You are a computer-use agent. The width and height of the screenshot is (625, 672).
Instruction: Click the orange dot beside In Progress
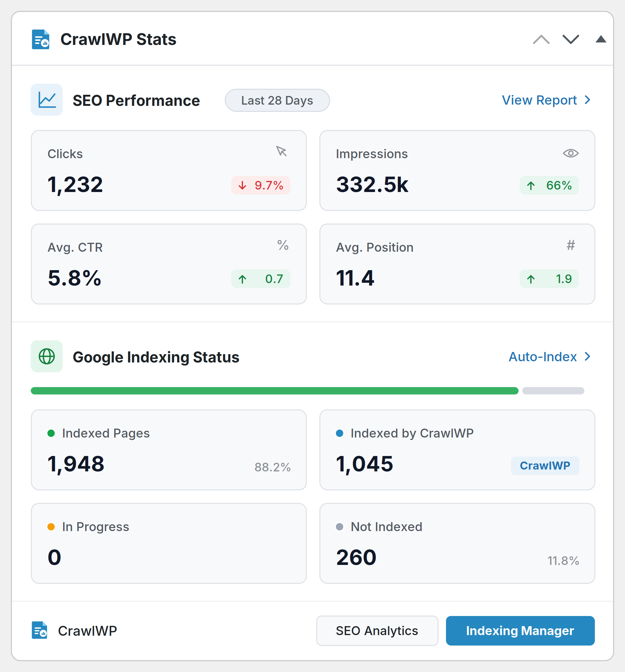[51, 527]
